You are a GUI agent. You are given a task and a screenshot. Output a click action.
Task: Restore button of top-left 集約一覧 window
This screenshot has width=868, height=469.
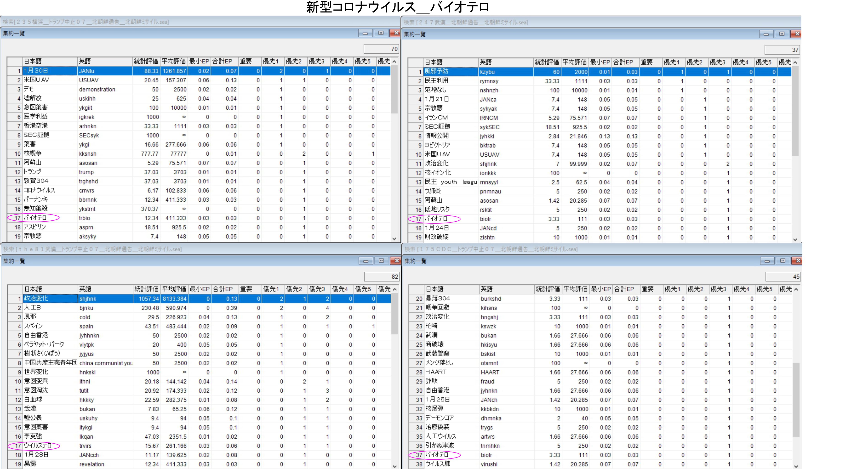click(381, 33)
